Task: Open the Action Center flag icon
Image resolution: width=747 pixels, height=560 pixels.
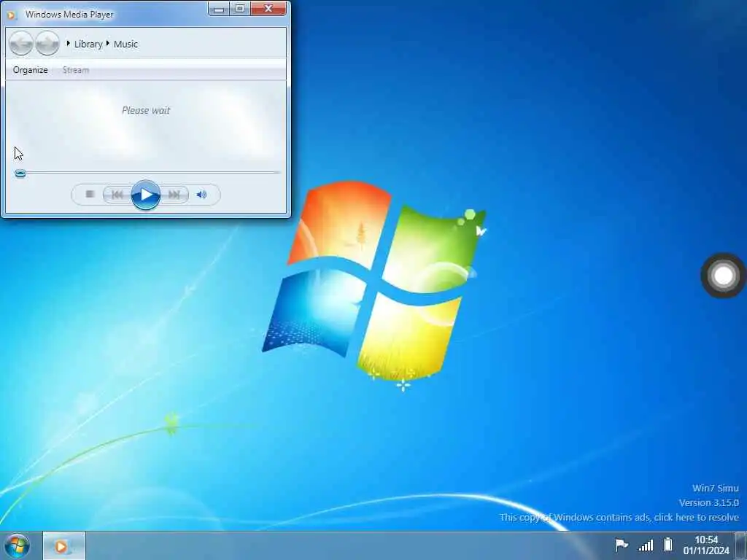Action: click(x=622, y=545)
